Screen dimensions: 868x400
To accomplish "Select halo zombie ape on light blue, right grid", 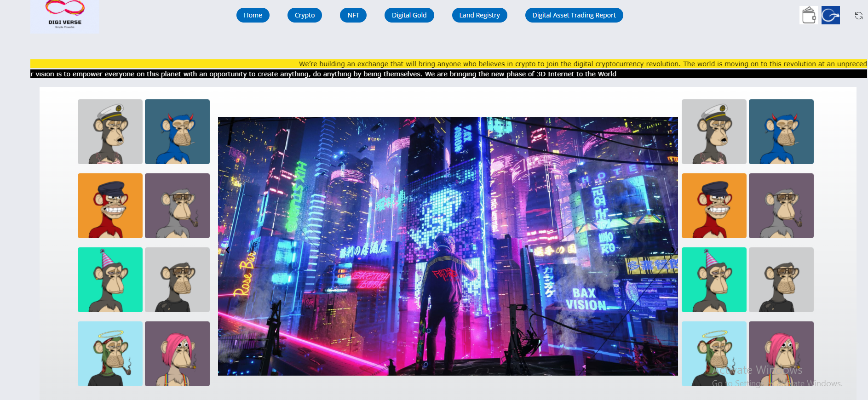I will point(714,354).
